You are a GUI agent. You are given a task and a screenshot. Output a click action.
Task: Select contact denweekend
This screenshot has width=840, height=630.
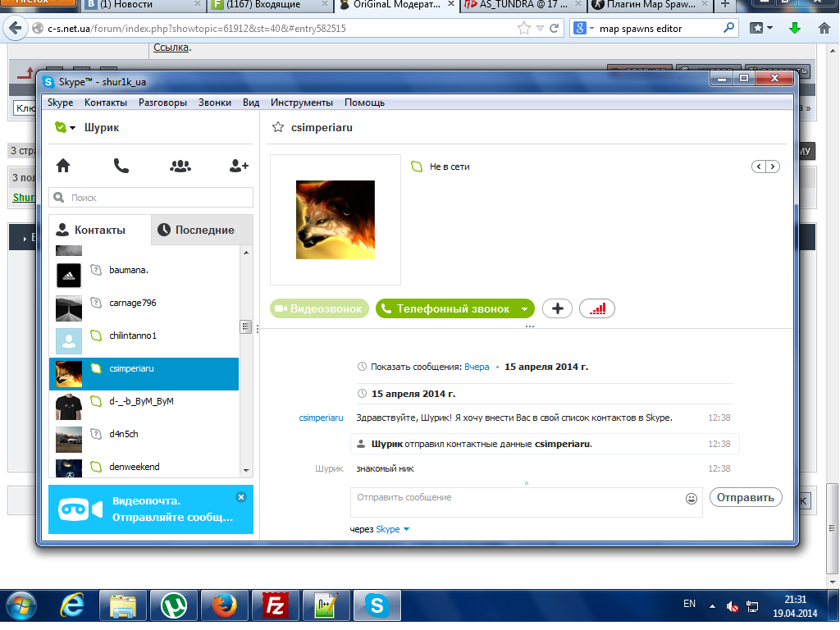click(x=144, y=467)
